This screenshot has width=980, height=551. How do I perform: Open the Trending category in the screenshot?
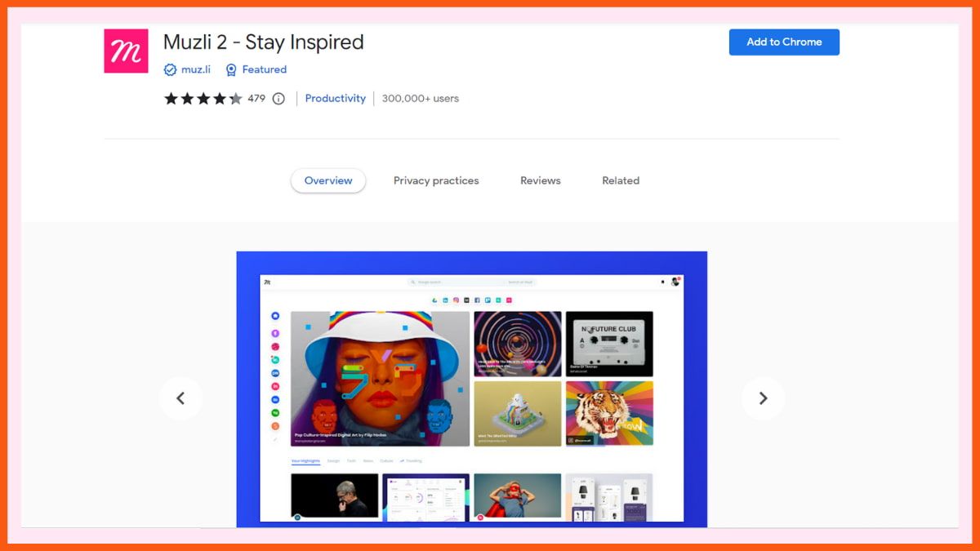(x=412, y=461)
